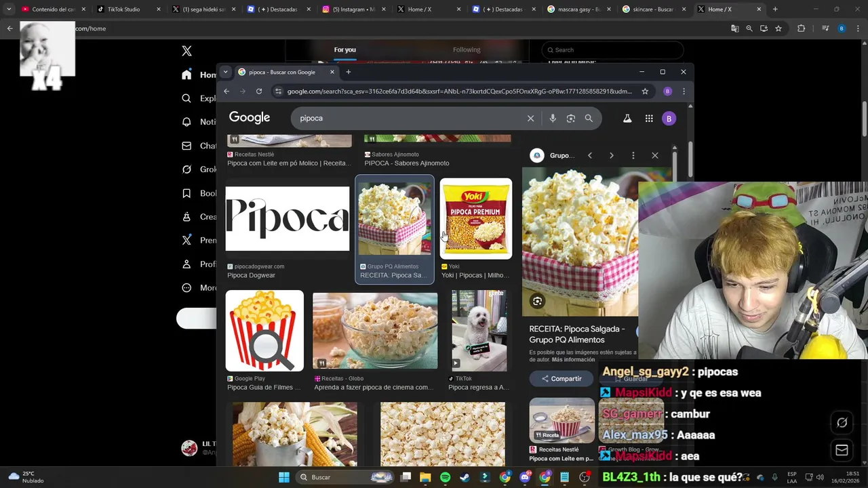
Task: Open Chrome menu in pipoca window
Action: pyautogui.click(x=684, y=91)
